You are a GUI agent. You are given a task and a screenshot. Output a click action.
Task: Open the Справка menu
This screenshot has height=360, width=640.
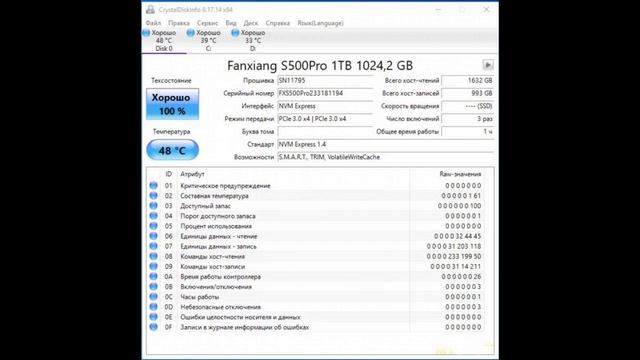click(x=278, y=23)
